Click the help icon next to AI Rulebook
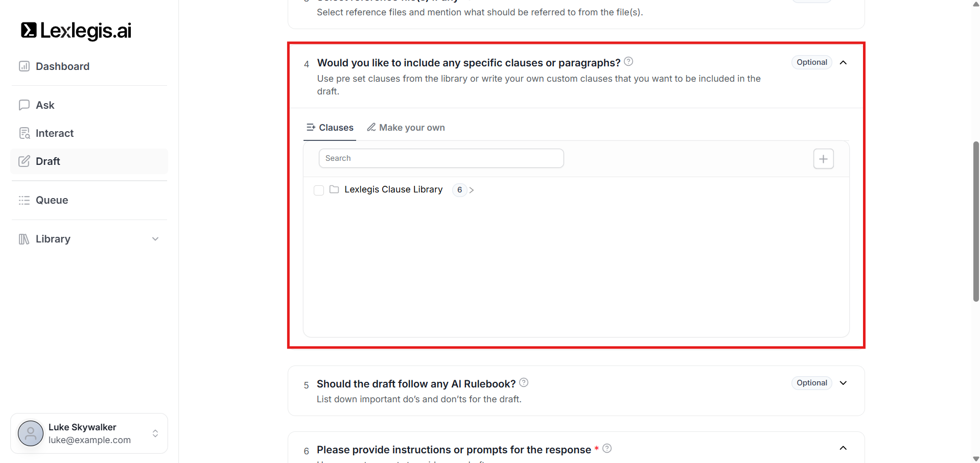The image size is (980, 463). pos(524,382)
